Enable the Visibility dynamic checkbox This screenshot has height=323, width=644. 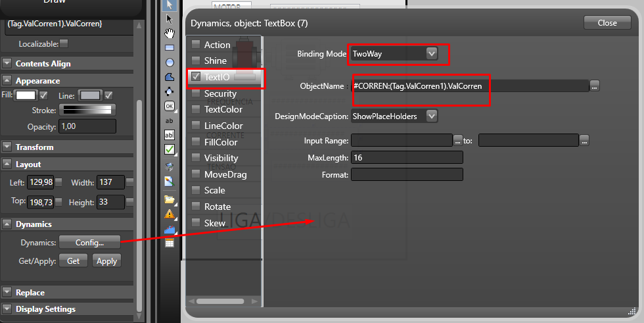point(196,158)
